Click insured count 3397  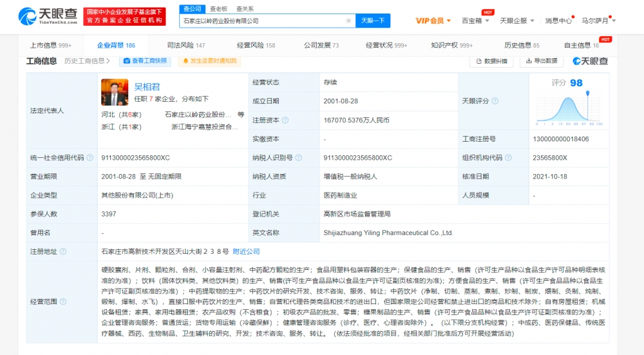pyautogui.click(x=109, y=214)
